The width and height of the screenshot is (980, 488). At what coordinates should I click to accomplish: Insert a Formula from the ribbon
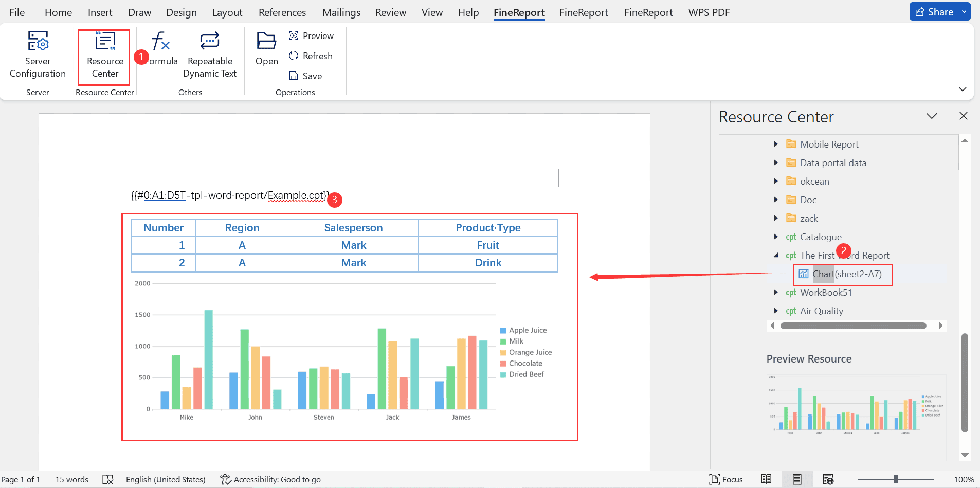(161, 49)
